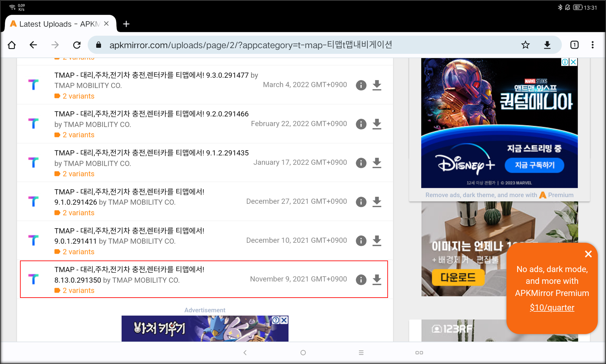Download TMAP 9.2.0.291466
This screenshot has width=606, height=364.
point(377,124)
